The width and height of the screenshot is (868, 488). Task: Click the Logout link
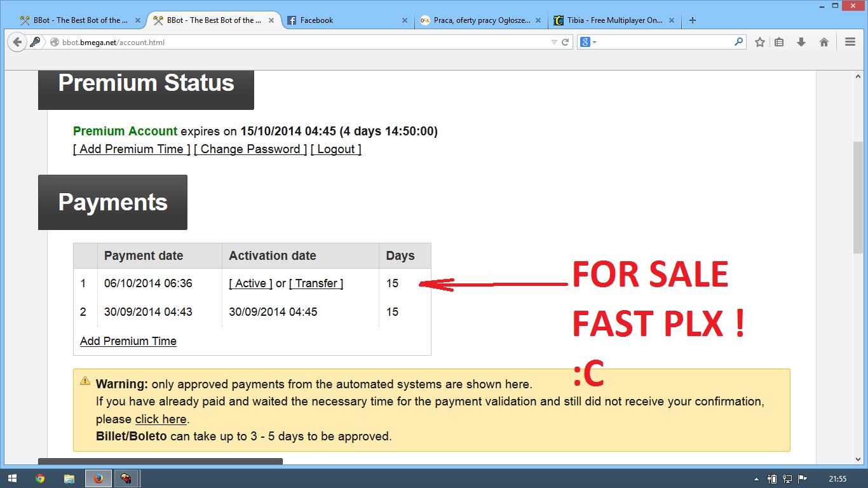pos(336,149)
